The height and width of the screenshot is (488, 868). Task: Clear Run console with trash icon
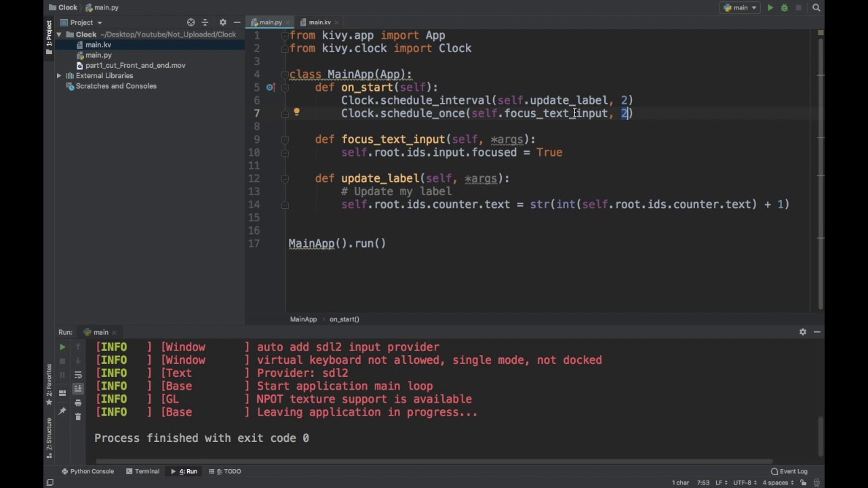pos(78,417)
